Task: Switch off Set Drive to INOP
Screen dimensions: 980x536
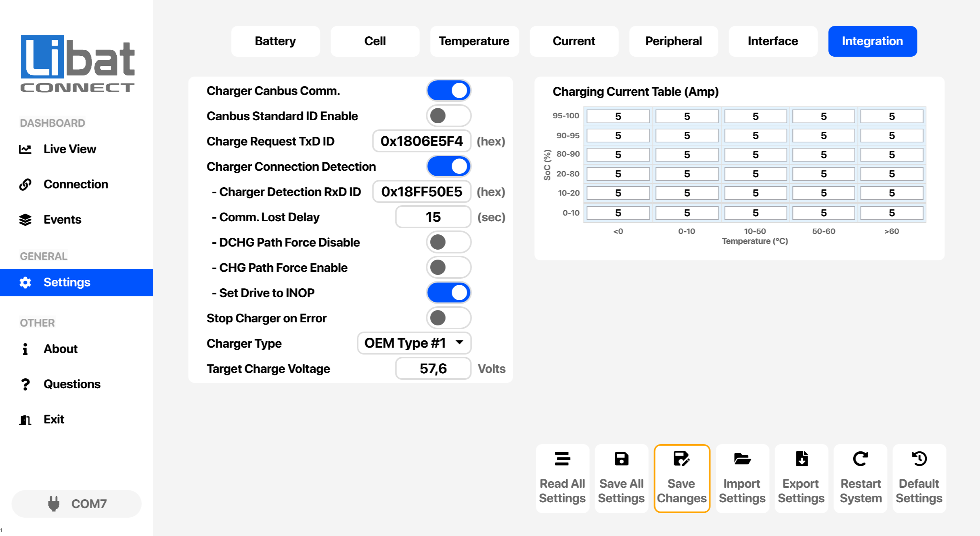Action: (x=449, y=293)
